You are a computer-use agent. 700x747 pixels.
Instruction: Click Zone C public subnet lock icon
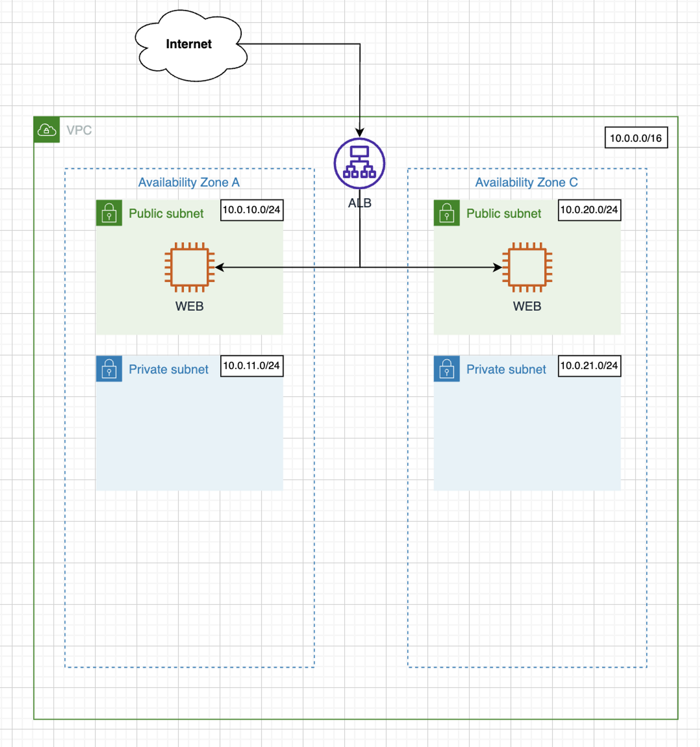tap(447, 213)
